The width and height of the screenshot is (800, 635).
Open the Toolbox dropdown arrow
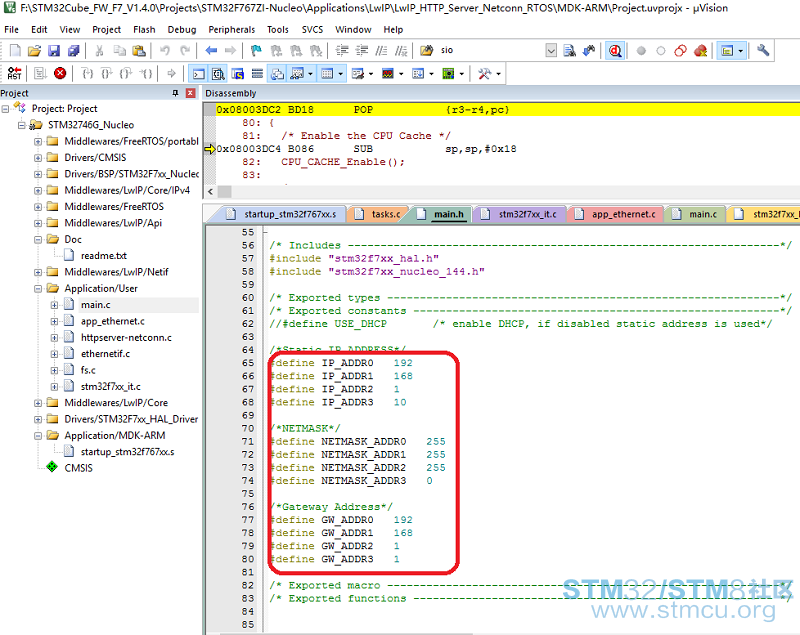coord(498,74)
